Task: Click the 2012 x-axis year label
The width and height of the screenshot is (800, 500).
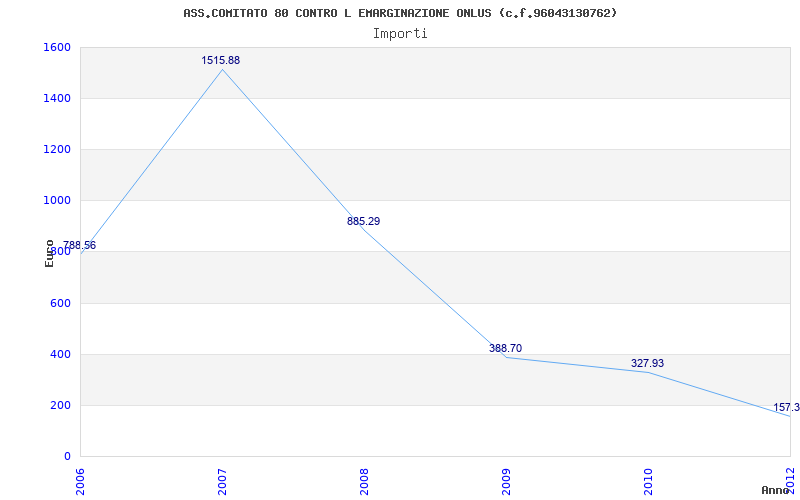Action: click(790, 480)
